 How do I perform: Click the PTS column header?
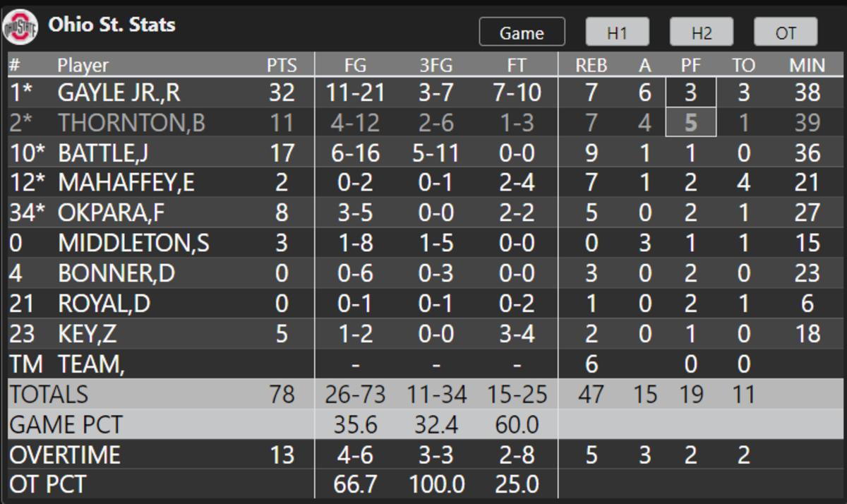click(x=281, y=64)
